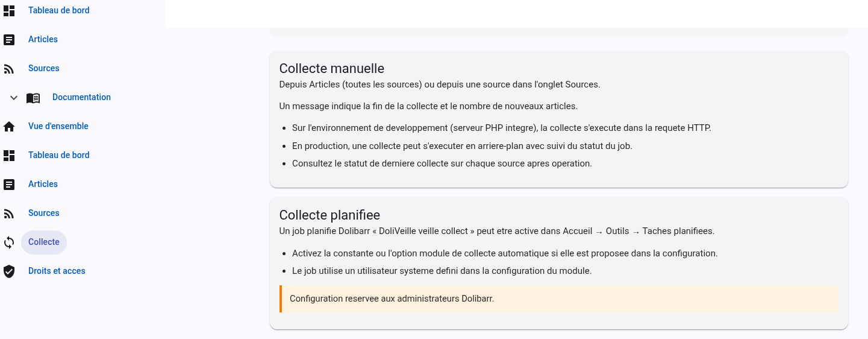Open the top Articles sidebar link
Screen dimensions: 868x339
click(x=43, y=39)
